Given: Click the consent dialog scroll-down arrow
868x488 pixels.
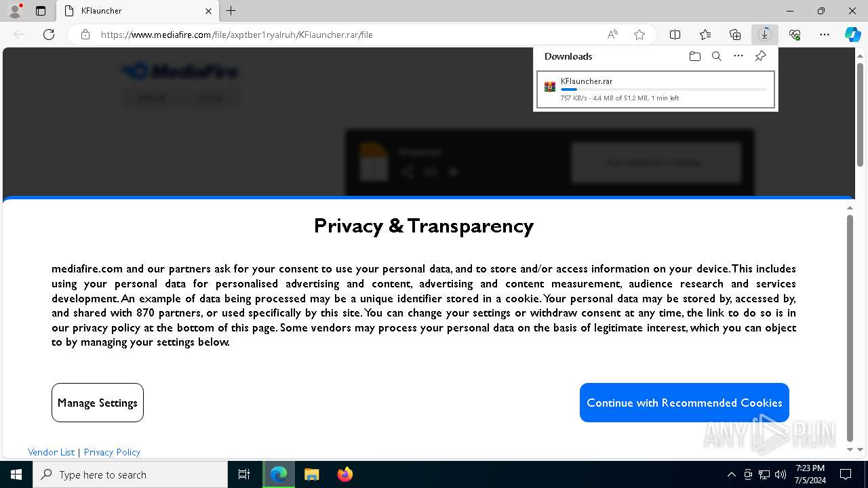Looking at the screenshot, I should coord(850,449).
